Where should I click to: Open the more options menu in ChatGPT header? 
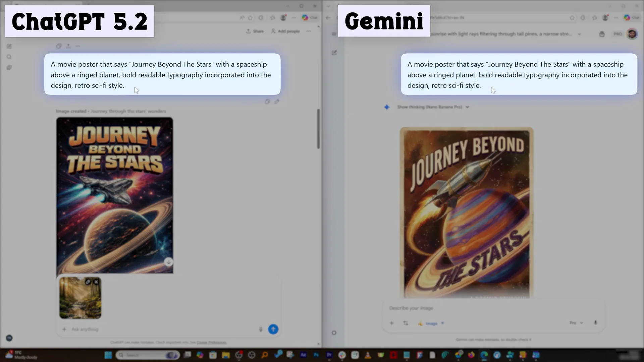click(309, 31)
